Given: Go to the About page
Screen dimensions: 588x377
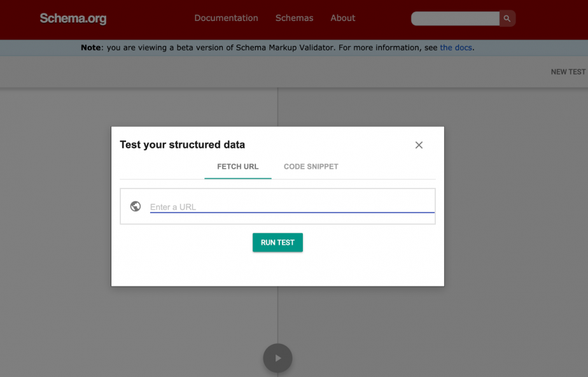Looking at the screenshot, I should tap(342, 18).
